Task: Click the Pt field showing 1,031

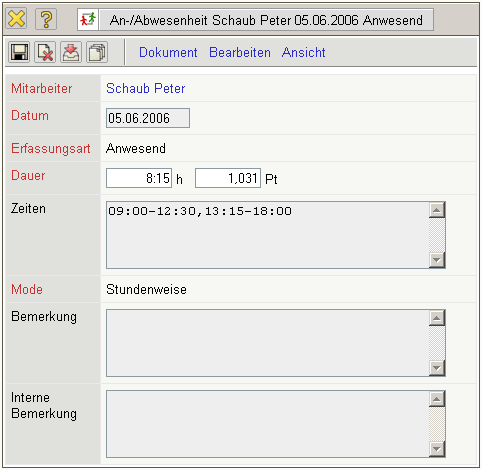Action: click(228, 178)
